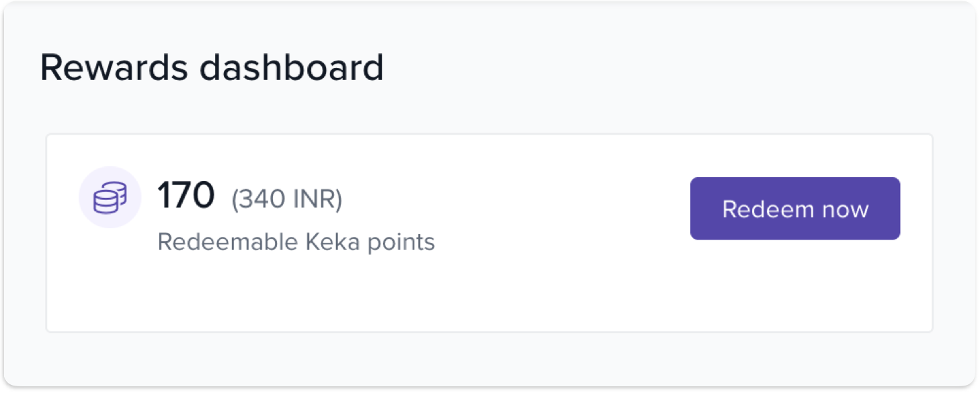This screenshot has width=980, height=393.
Task: Select the (340 INR) value text
Action: (x=287, y=199)
